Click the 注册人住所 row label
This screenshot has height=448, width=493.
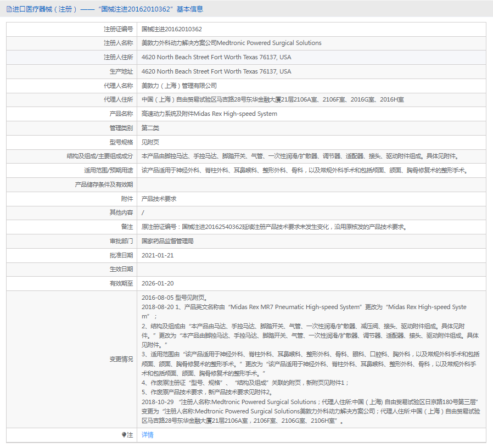(119, 57)
